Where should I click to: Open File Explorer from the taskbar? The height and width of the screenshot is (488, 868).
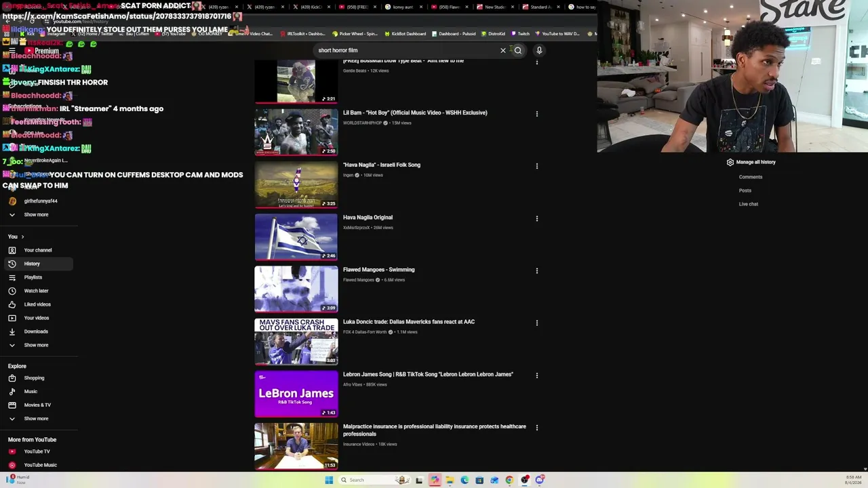click(x=450, y=480)
